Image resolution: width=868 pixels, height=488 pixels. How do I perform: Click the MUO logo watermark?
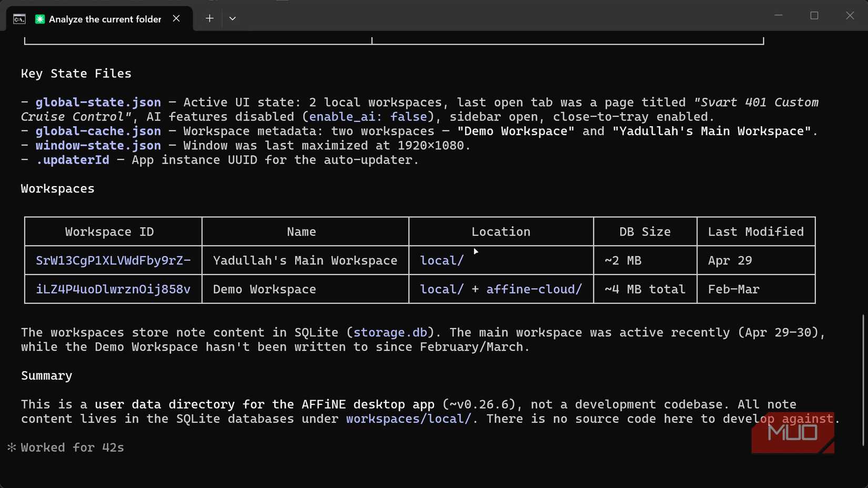[792, 433]
